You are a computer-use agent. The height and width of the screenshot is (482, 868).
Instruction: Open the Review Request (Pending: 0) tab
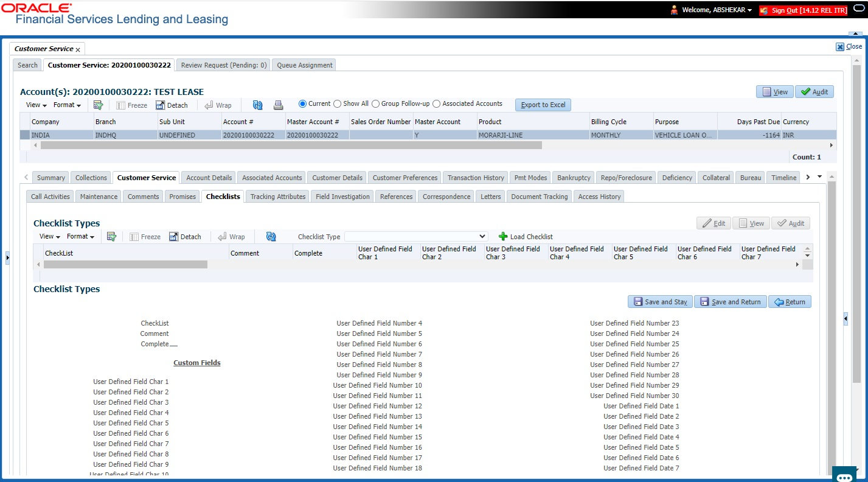(x=224, y=65)
